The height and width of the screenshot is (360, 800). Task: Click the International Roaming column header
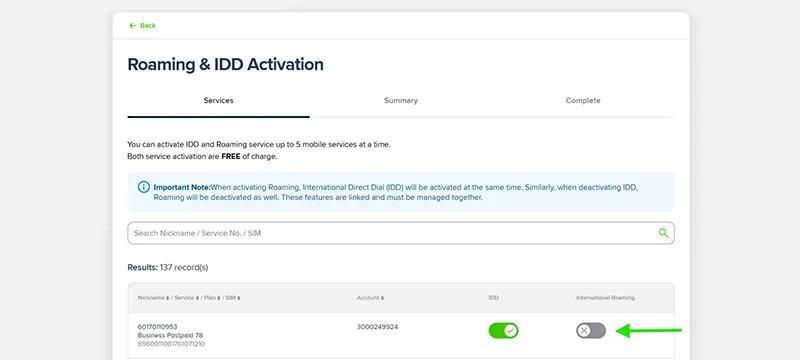(x=606, y=298)
